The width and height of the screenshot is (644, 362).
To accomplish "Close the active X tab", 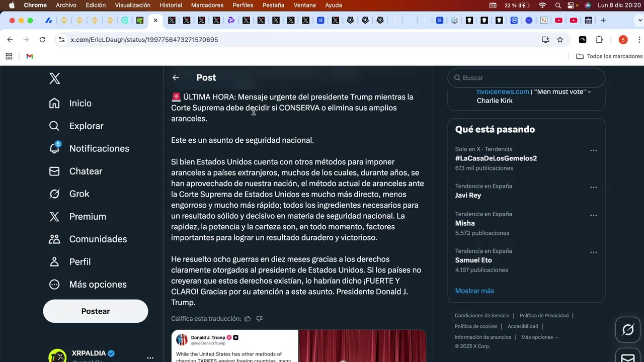I will coord(155,21).
